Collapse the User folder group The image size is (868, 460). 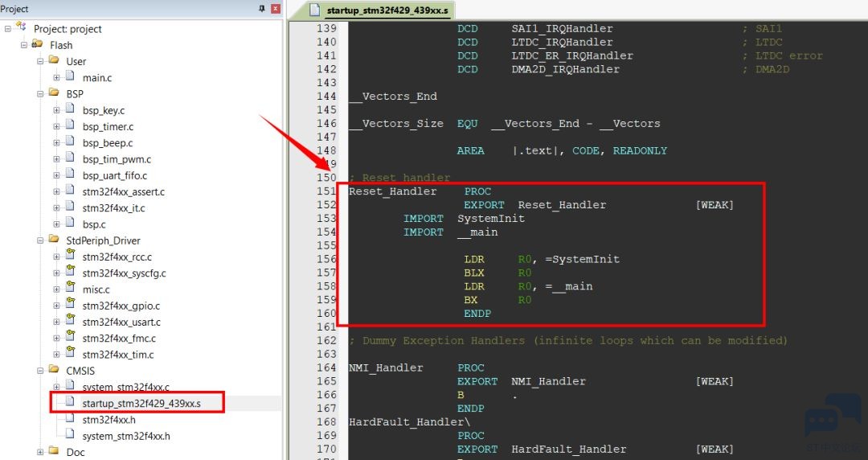point(40,61)
